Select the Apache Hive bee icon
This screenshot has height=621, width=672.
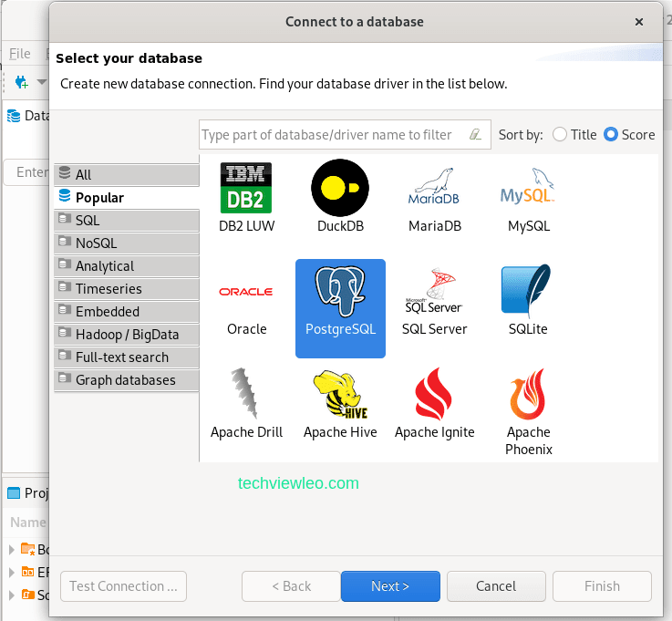340,394
